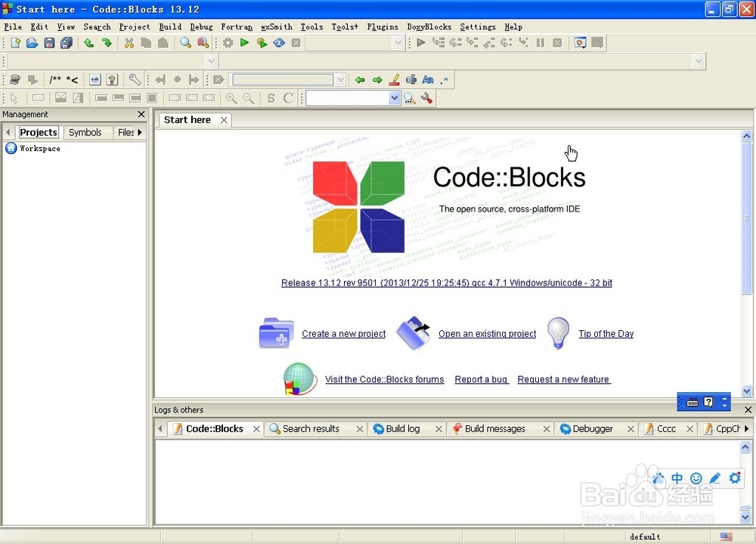
Task: Click the Redo arrow icon
Action: coord(107,43)
